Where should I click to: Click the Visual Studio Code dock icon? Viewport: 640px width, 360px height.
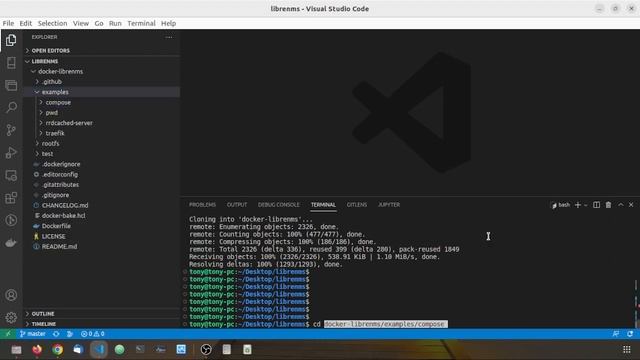click(x=99, y=349)
